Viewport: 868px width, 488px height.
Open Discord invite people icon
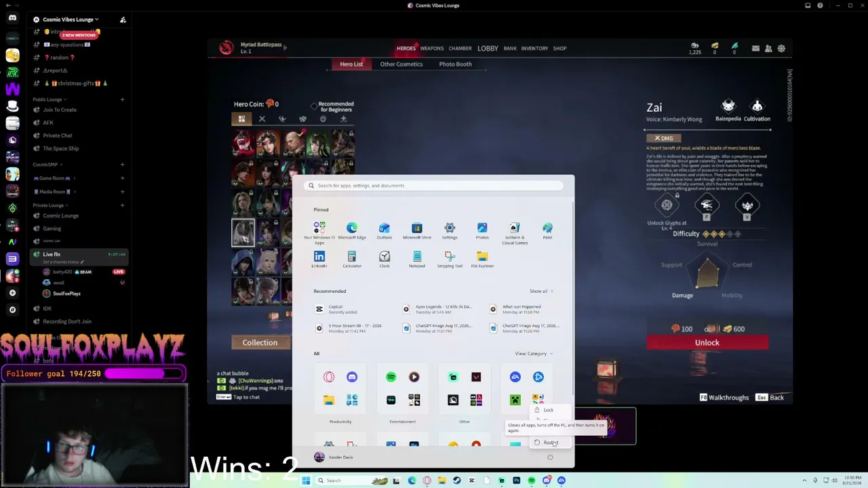coord(123,20)
